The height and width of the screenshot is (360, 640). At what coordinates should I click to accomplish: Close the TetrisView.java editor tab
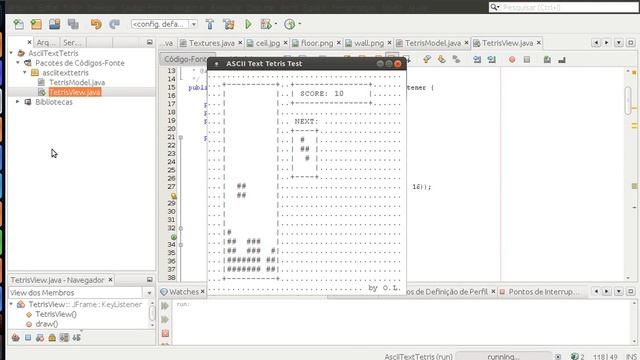coord(539,42)
